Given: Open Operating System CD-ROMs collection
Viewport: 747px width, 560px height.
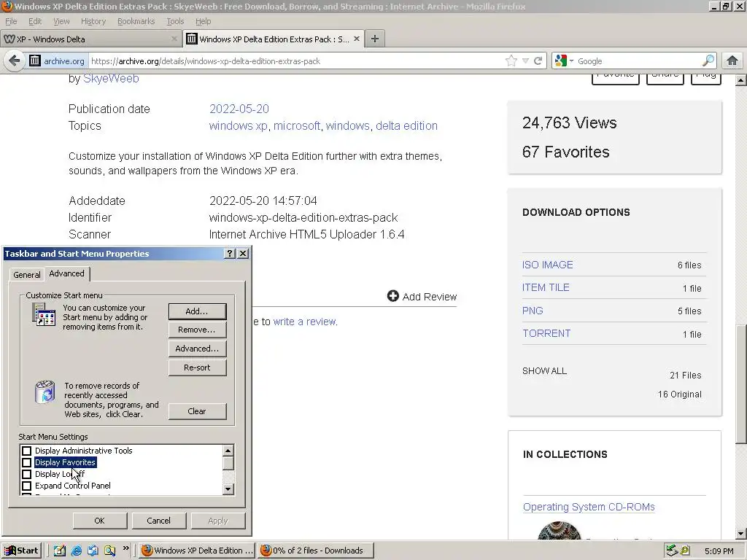Looking at the screenshot, I should [589, 507].
